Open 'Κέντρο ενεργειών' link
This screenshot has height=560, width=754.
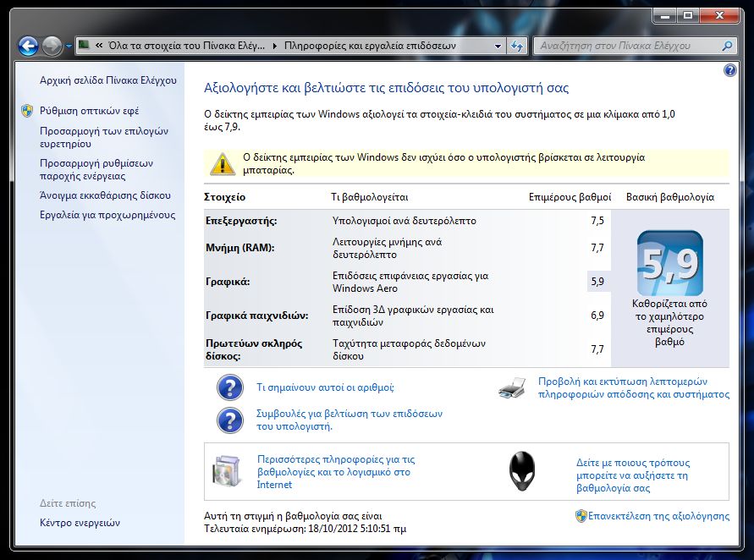click(x=80, y=523)
